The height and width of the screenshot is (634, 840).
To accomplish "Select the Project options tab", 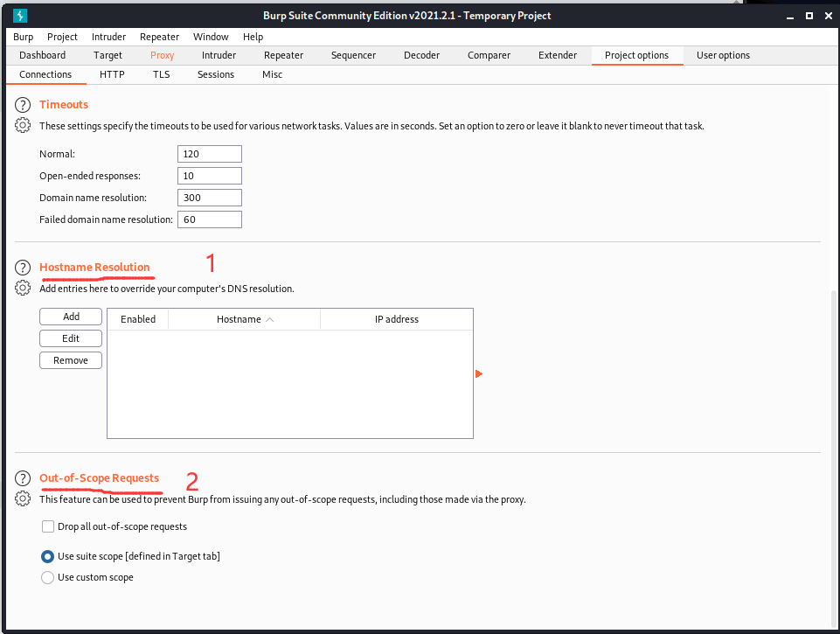I will tap(636, 55).
